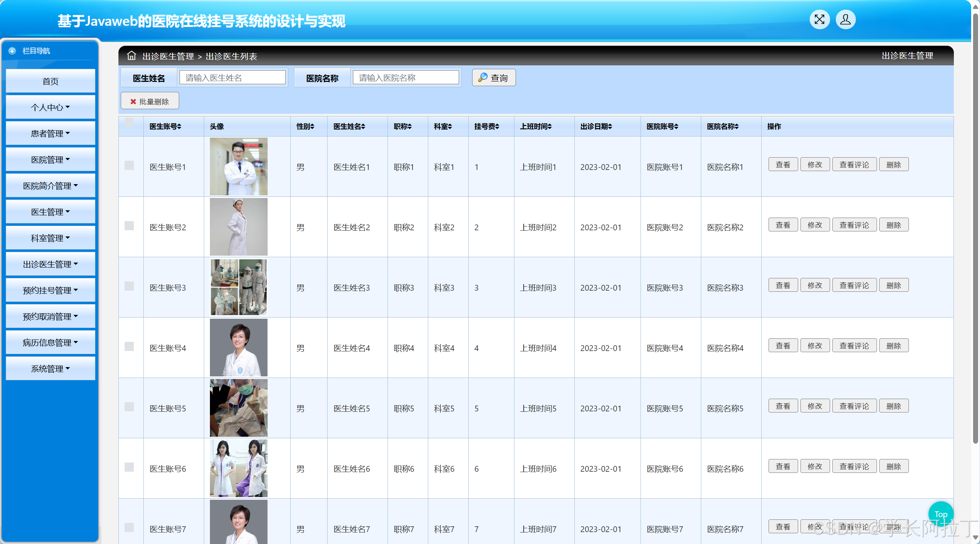Screen dimensions: 980x544
Task: Sort by 医院名称 column arrows
Action: click(x=736, y=126)
